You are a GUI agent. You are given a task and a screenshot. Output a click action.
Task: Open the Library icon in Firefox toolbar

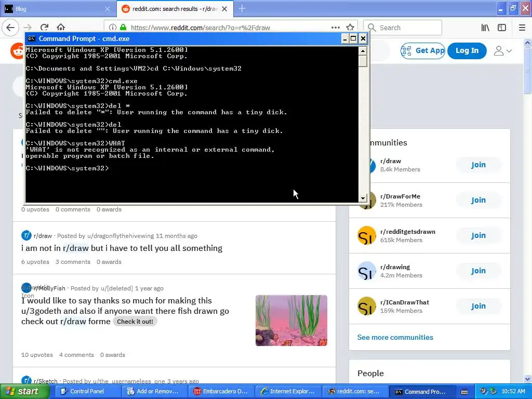pyautogui.click(x=485, y=28)
